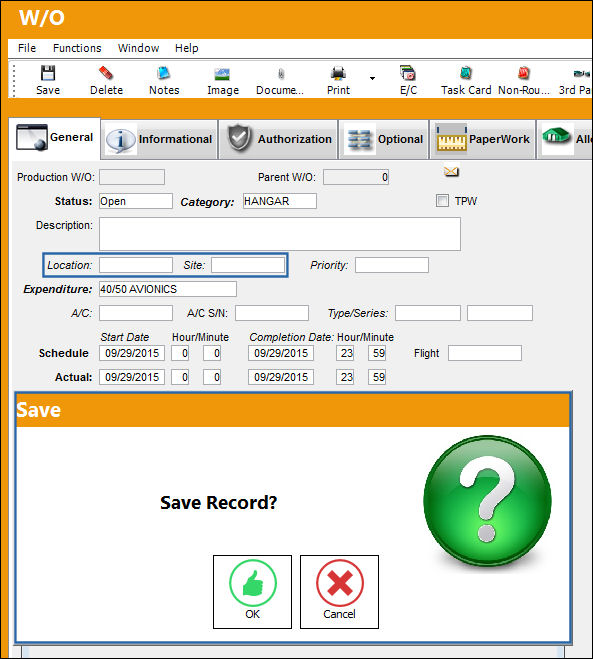This screenshot has width=593, height=659.
Task: Click the Actual Start Date field
Action: tap(132, 377)
